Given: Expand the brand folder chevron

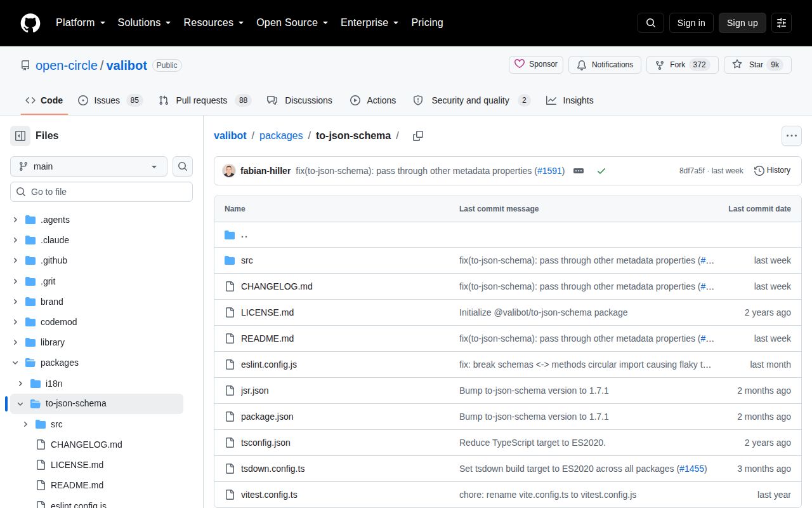Looking at the screenshot, I should click(15, 302).
